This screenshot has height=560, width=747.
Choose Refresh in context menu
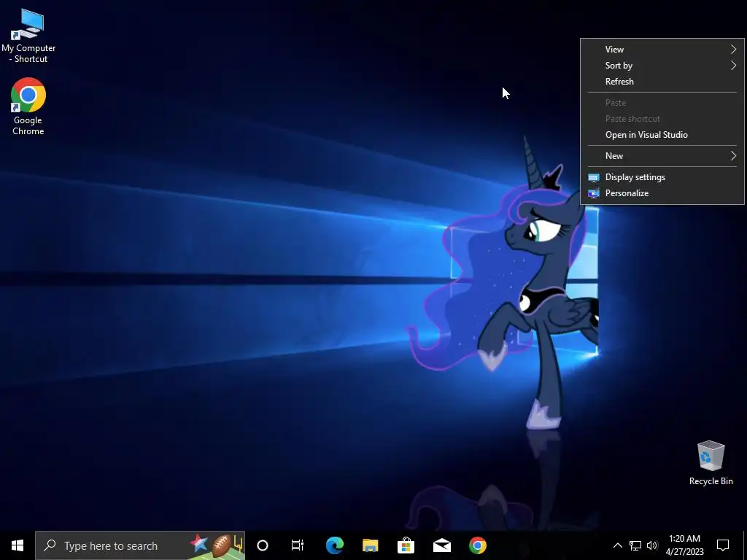coord(662,82)
